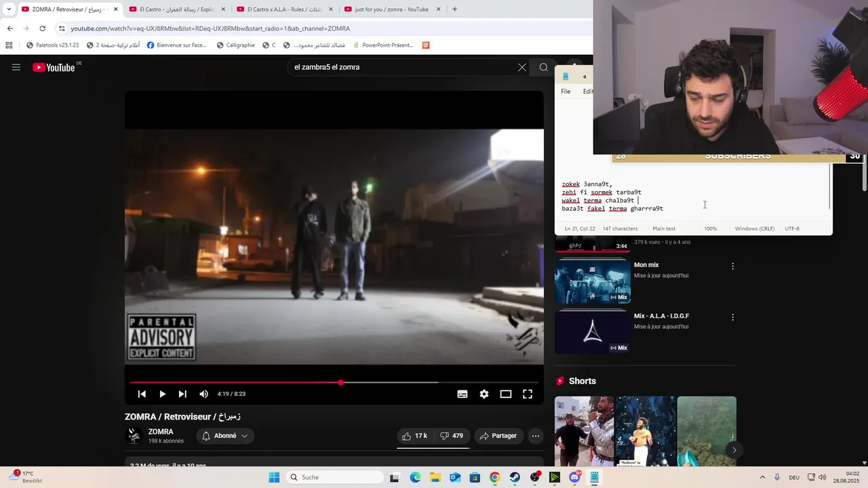Screen dimensions: 868x488
Task: Click the Mix - A.L.A - I.D.G.F title
Action: 661,316
